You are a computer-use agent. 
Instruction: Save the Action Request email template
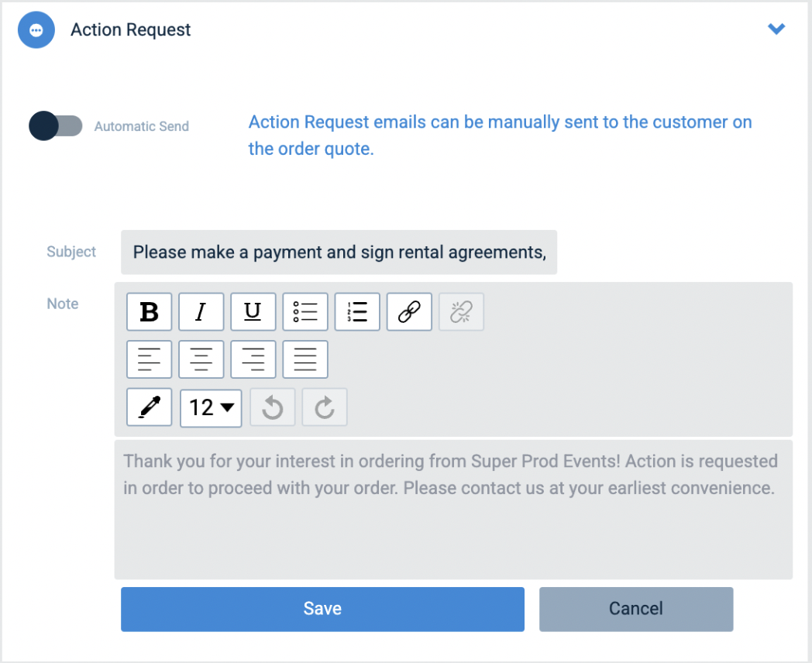pos(322,610)
